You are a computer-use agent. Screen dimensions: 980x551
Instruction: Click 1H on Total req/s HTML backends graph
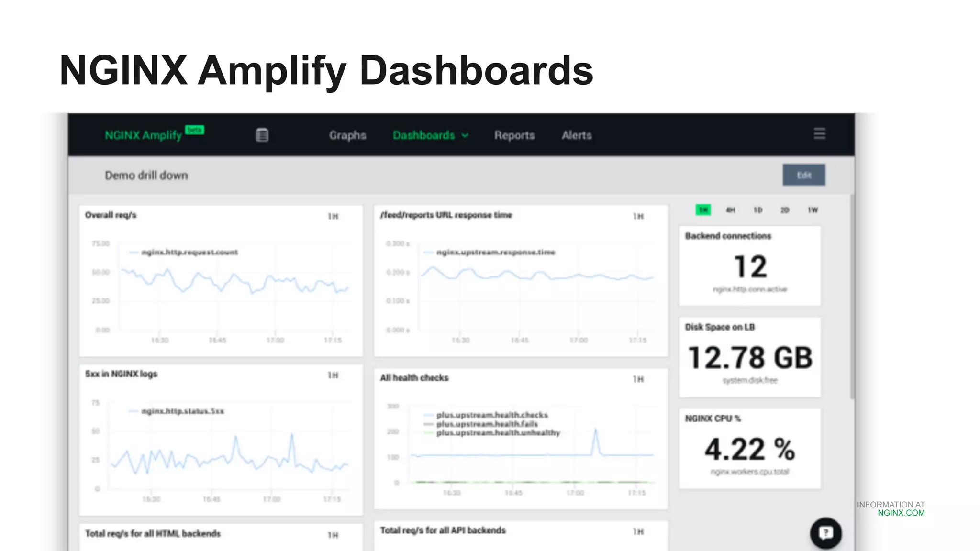333,535
